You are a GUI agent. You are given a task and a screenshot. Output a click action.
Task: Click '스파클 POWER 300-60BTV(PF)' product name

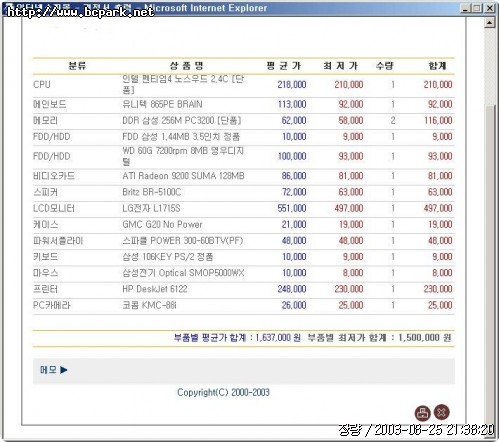(183, 241)
